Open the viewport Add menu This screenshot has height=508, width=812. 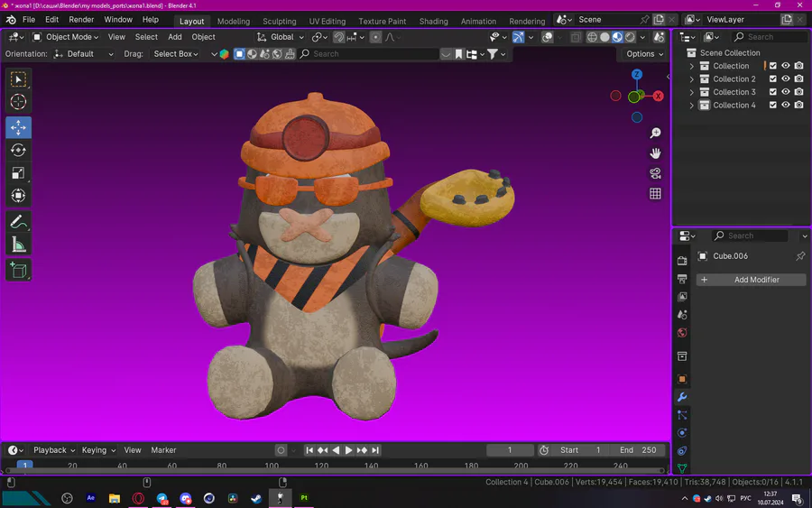pyautogui.click(x=174, y=37)
